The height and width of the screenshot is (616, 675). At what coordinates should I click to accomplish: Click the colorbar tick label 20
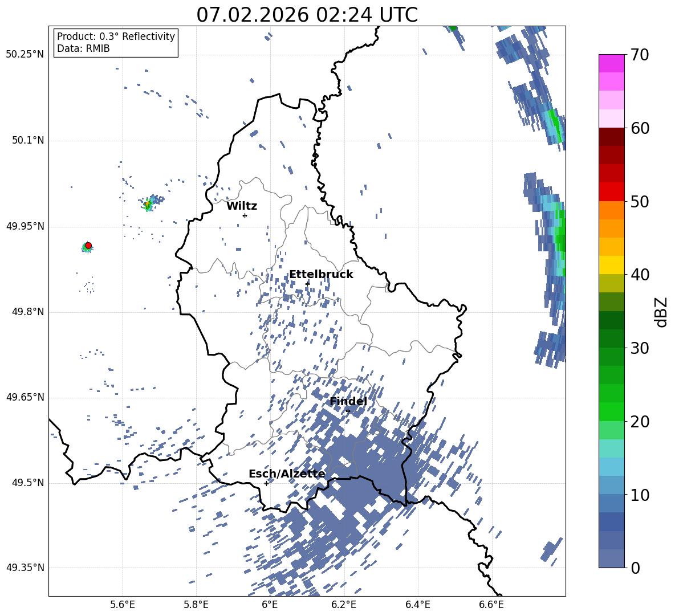[640, 421]
